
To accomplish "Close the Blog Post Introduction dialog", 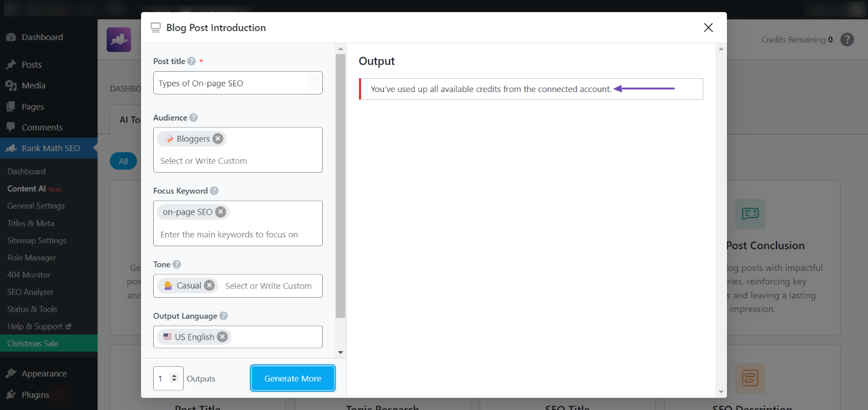I will click(x=709, y=27).
